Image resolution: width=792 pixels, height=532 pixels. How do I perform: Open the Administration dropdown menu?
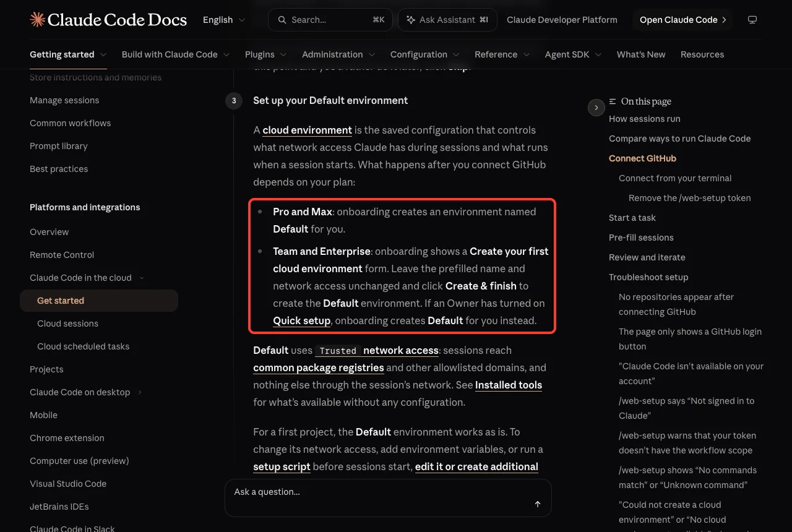(x=338, y=54)
